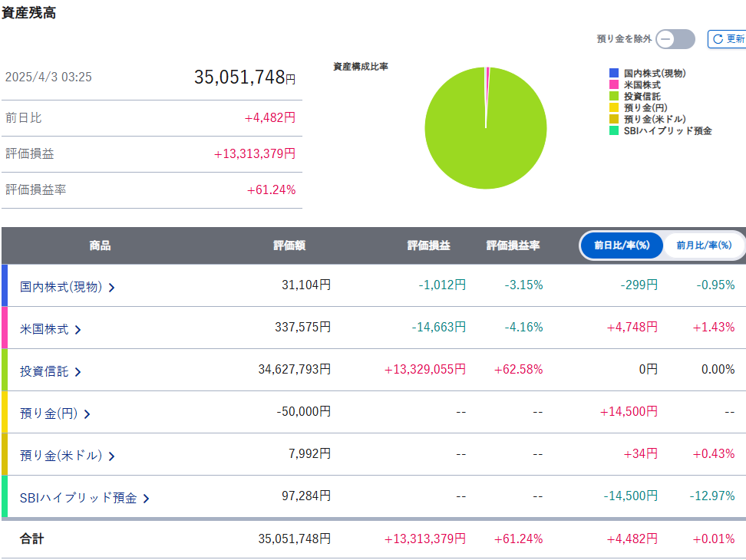Select the 前日比/率(%) tab

(622, 246)
